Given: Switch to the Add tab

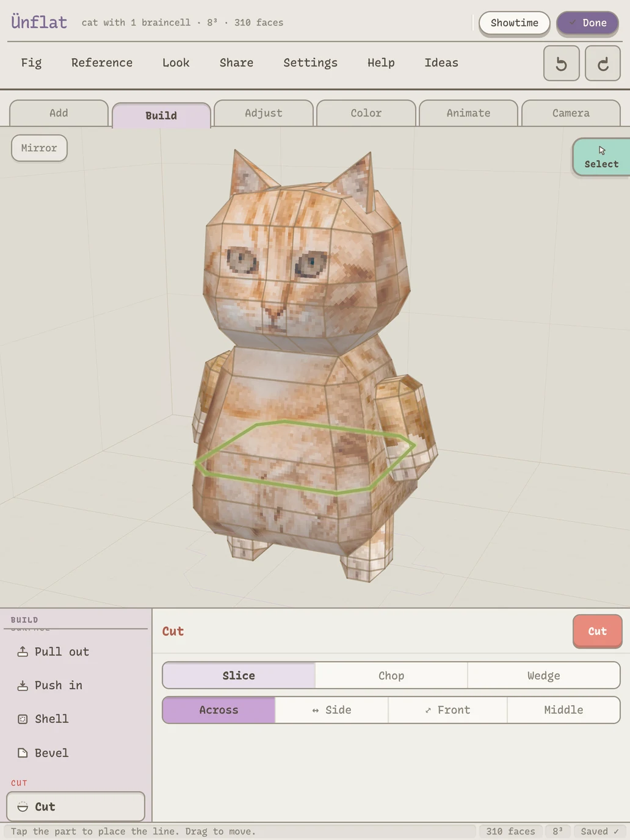Looking at the screenshot, I should tap(59, 114).
